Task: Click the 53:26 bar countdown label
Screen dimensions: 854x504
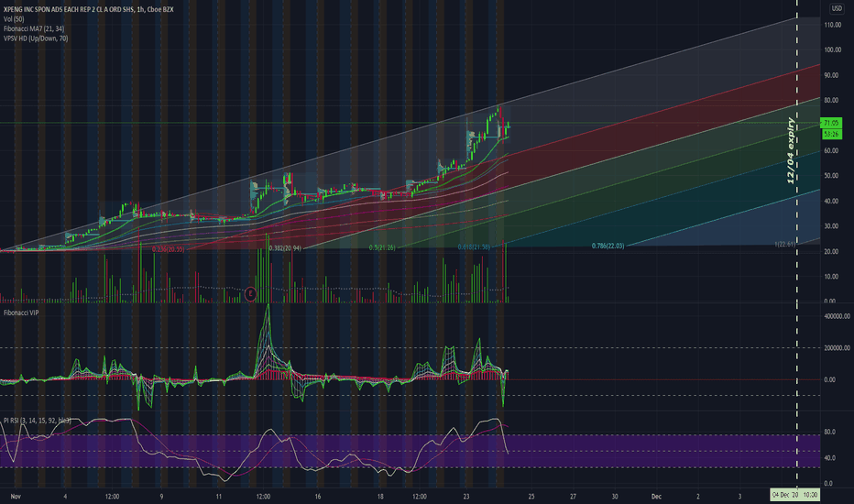Action: 831,134
